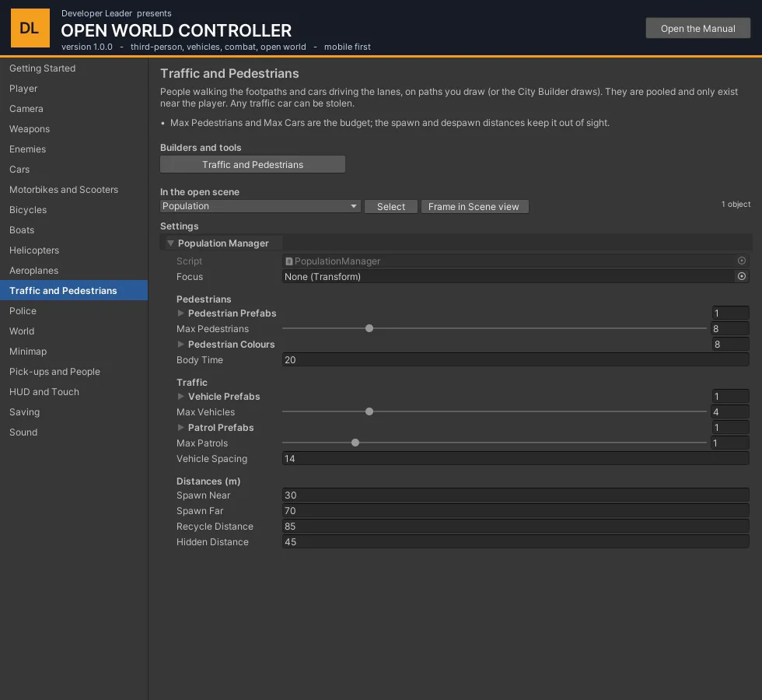Adjust the Max Pedestrians slider
Image resolution: width=762 pixels, height=700 pixels.
(x=369, y=328)
